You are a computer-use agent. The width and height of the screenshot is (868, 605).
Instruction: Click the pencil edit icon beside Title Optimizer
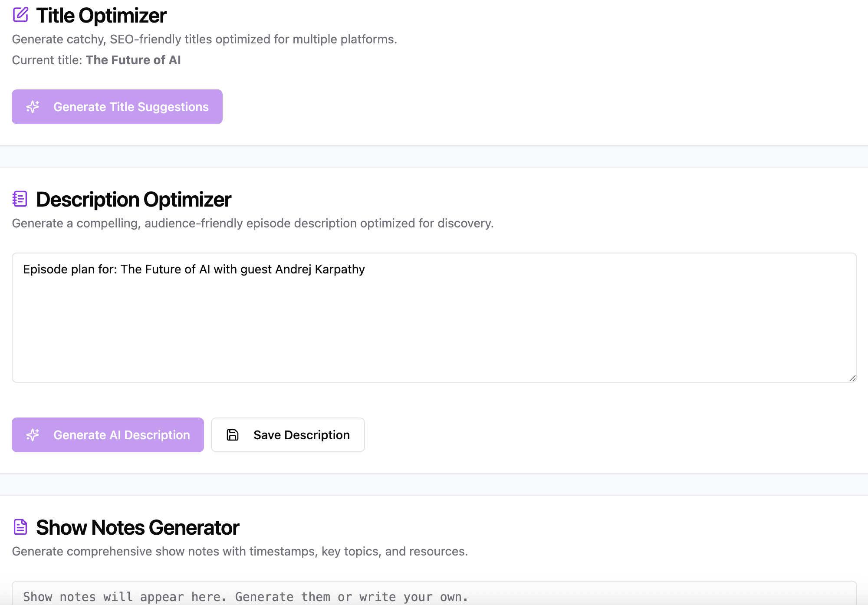click(20, 15)
